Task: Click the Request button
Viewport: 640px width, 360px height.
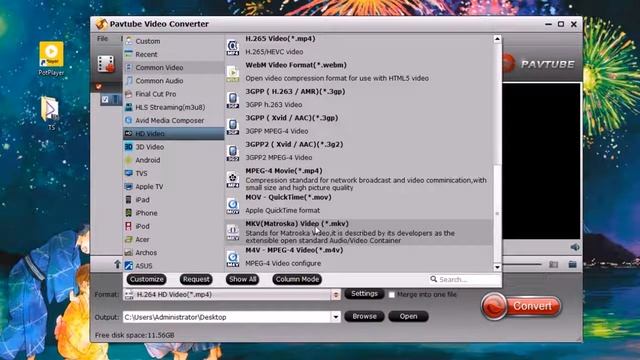Action: click(x=196, y=279)
